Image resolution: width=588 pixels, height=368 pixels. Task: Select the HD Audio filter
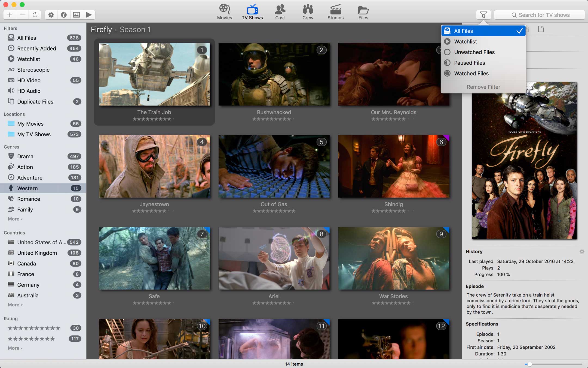pos(43,91)
